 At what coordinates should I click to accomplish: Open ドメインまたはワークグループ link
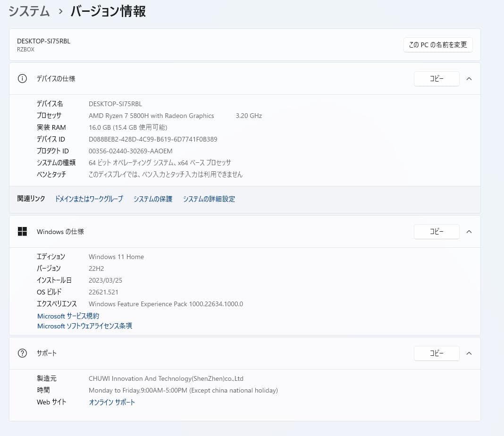click(89, 199)
